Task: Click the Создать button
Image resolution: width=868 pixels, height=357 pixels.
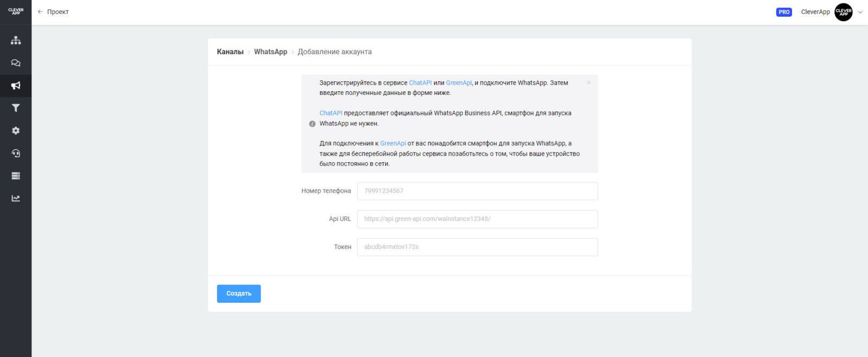Action: (x=239, y=294)
